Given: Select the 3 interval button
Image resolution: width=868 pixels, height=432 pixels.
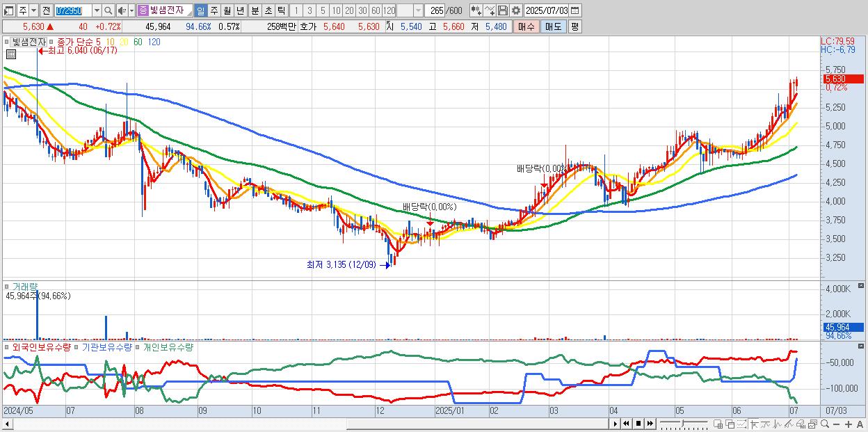Looking at the screenshot, I should coord(310,10).
